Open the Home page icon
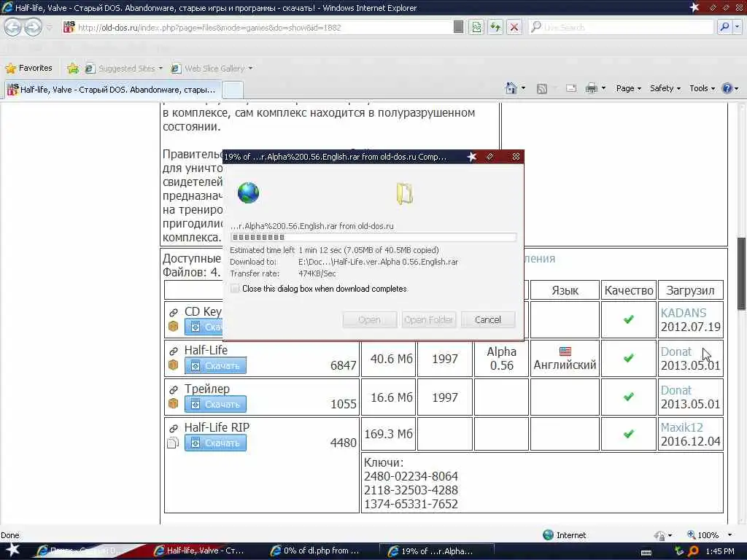Screen dimensions: 747x560 pos(511,88)
